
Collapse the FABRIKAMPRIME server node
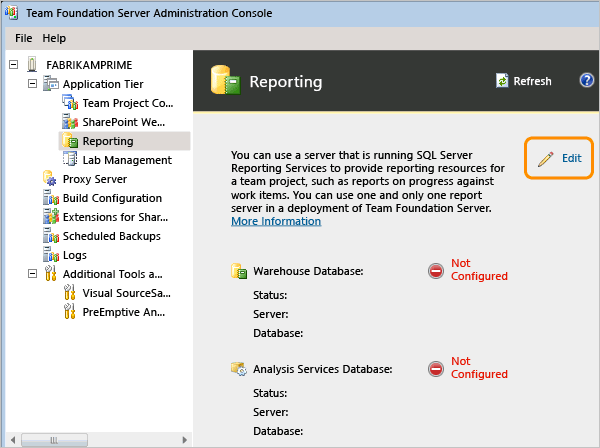pos(13,65)
